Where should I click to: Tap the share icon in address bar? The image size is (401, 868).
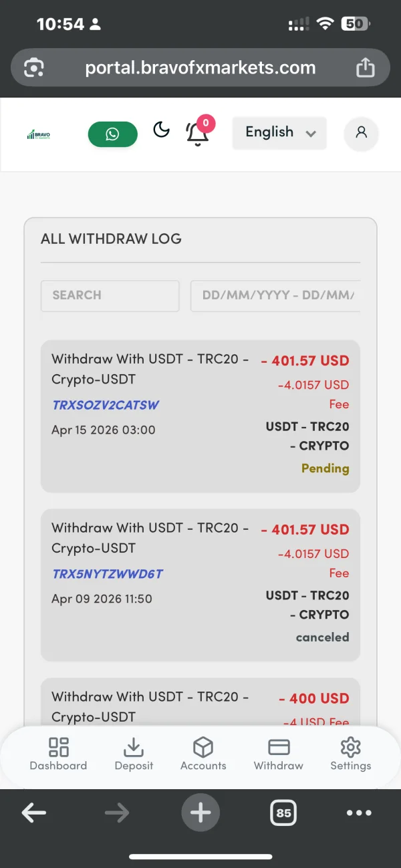pos(365,67)
